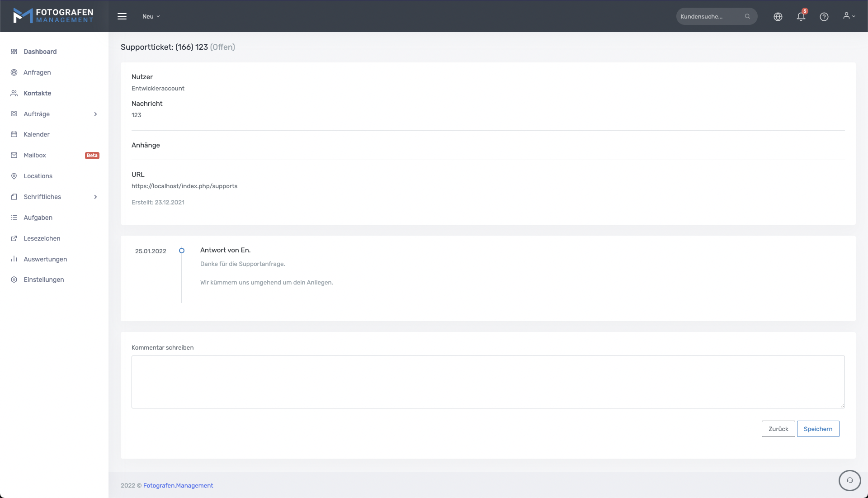Follow the Fotografen.Management footer link
Screen dimensions: 868x498
178,485
